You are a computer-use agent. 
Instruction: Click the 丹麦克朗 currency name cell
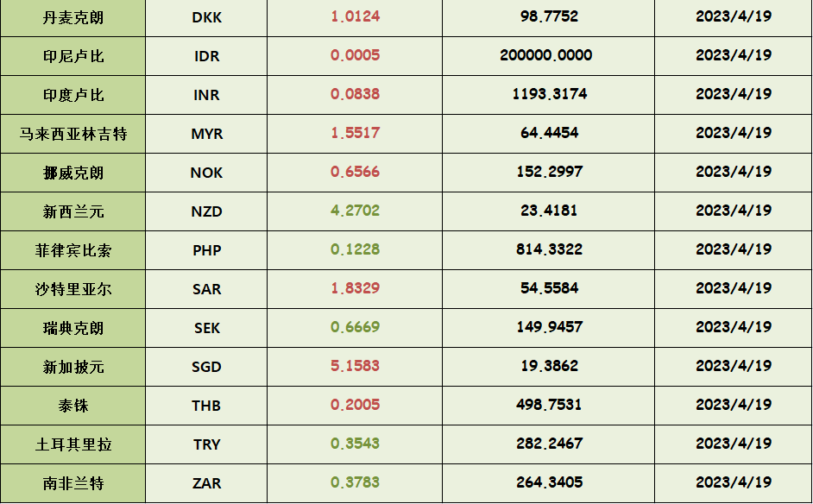click(x=73, y=17)
